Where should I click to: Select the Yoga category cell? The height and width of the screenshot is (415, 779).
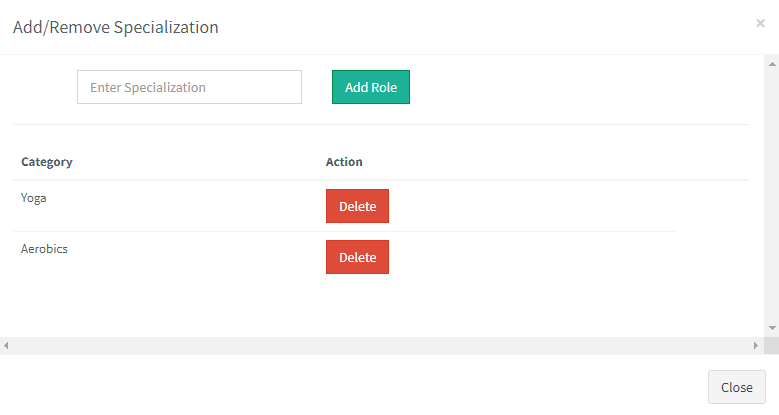pos(34,197)
